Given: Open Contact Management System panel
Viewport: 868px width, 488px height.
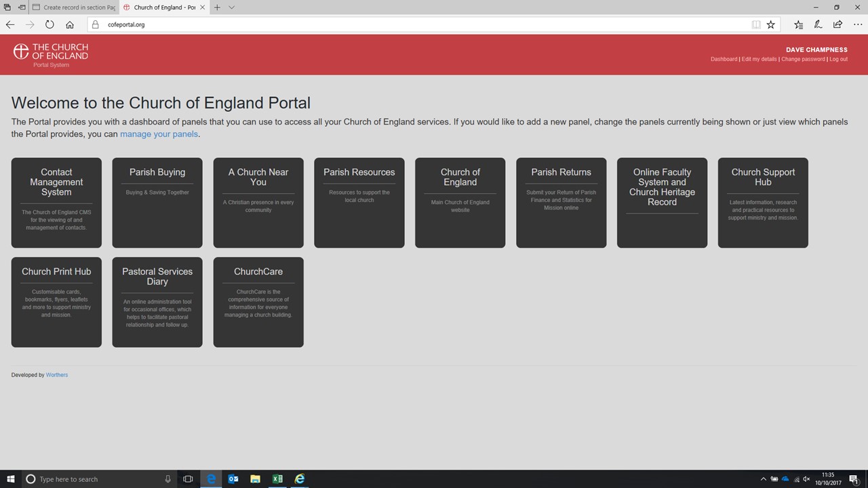Looking at the screenshot, I should point(56,203).
